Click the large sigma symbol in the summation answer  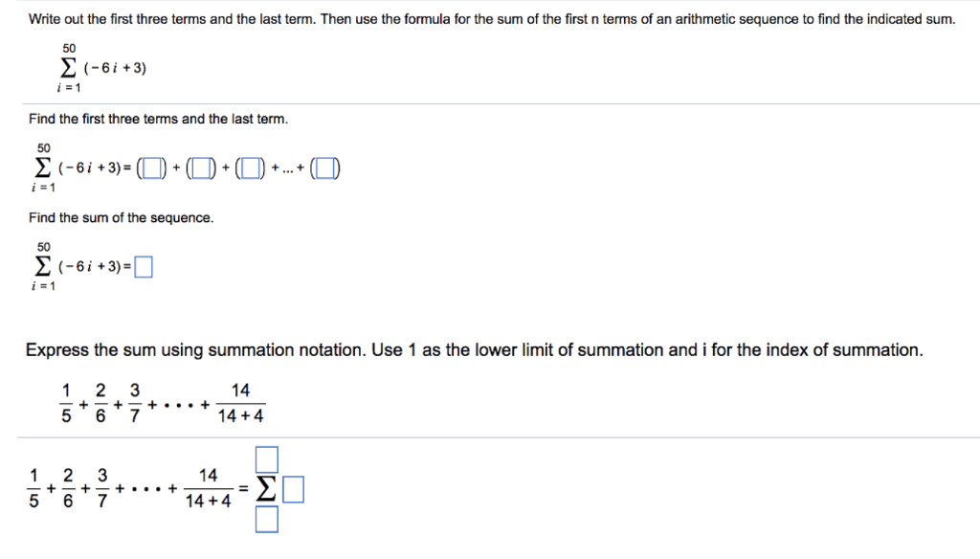266,489
